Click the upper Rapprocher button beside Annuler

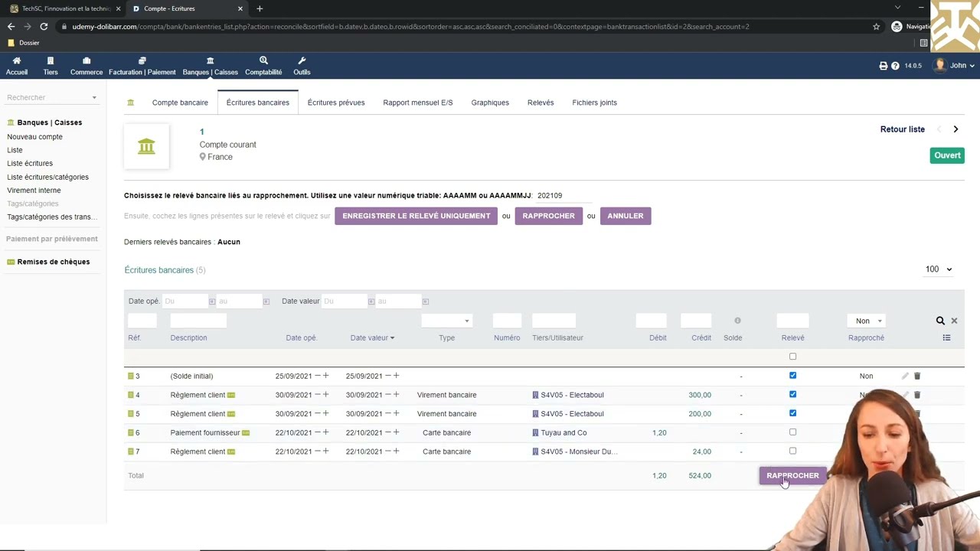click(548, 216)
